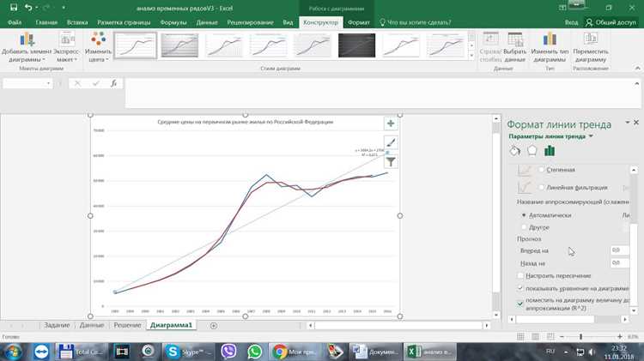Switch to the Формат ribbon tab
The width and height of the screenshot is (644, 361).
[x=359, y=22]
